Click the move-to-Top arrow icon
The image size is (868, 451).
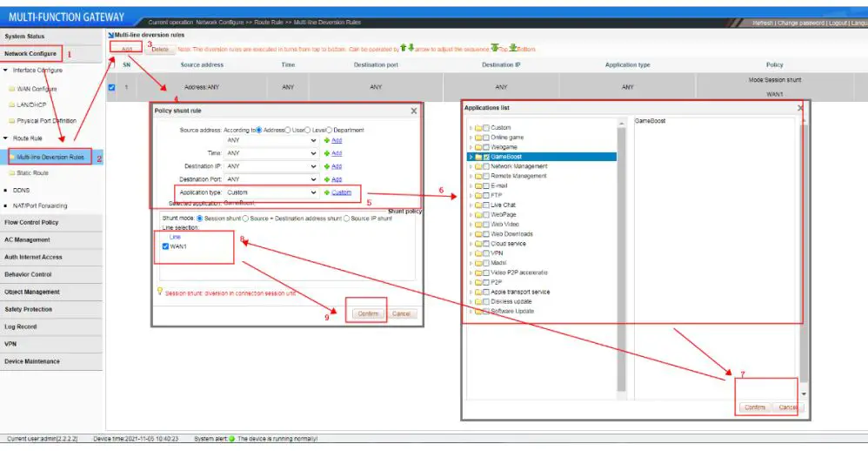pyautogui.click(x=494, y=48)
